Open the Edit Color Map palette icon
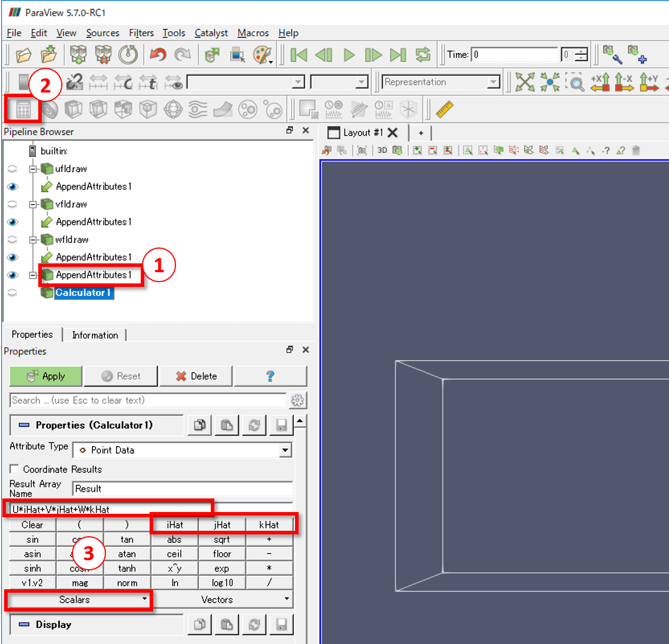 pyautogui.click(x=262, y=55)
